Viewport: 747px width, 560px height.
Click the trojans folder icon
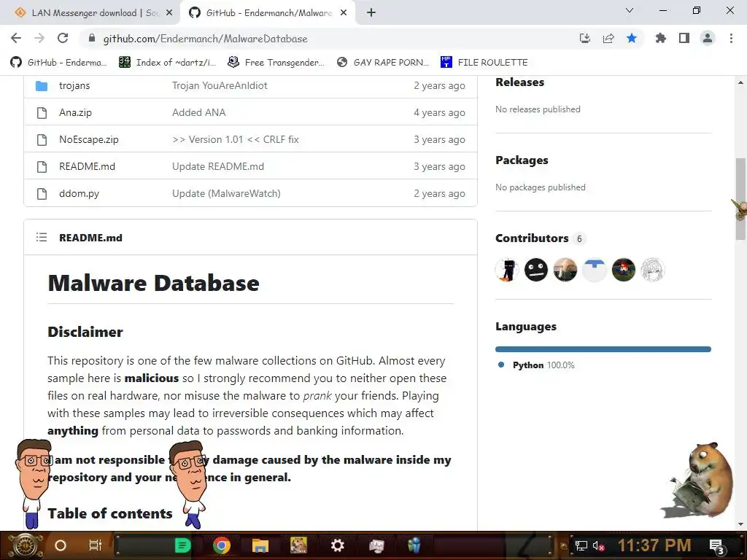[x=42, y=86]
